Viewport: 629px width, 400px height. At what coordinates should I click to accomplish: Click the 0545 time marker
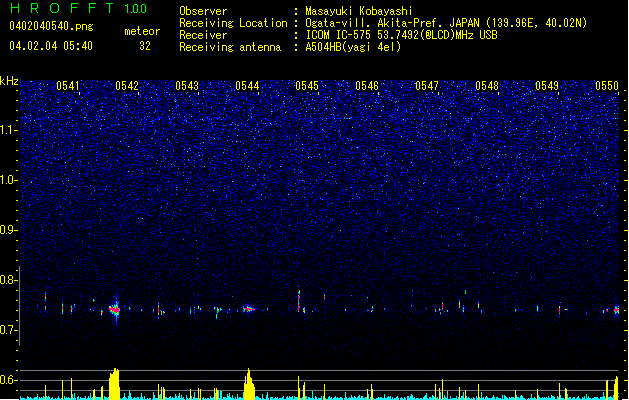click(307, 86)
